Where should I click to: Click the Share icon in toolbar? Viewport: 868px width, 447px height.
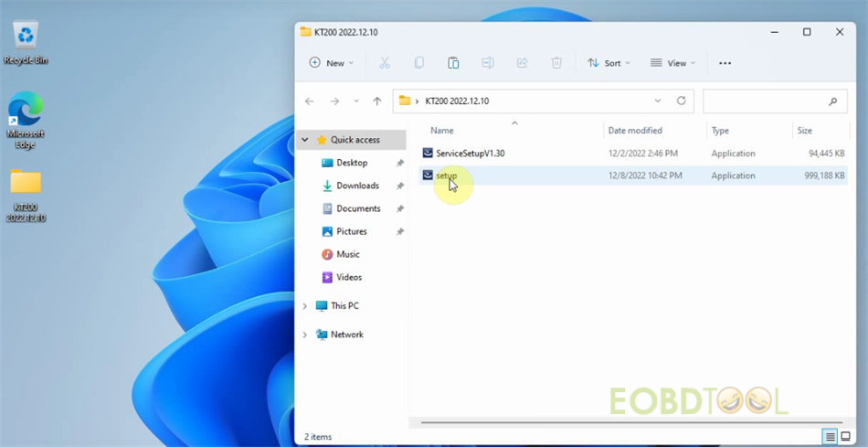tap(522, 63)
